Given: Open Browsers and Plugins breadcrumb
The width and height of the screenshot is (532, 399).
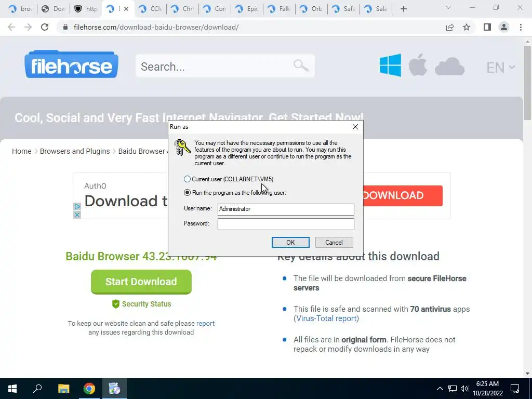Looking at the screenshot, I should [x=75, y=151].
